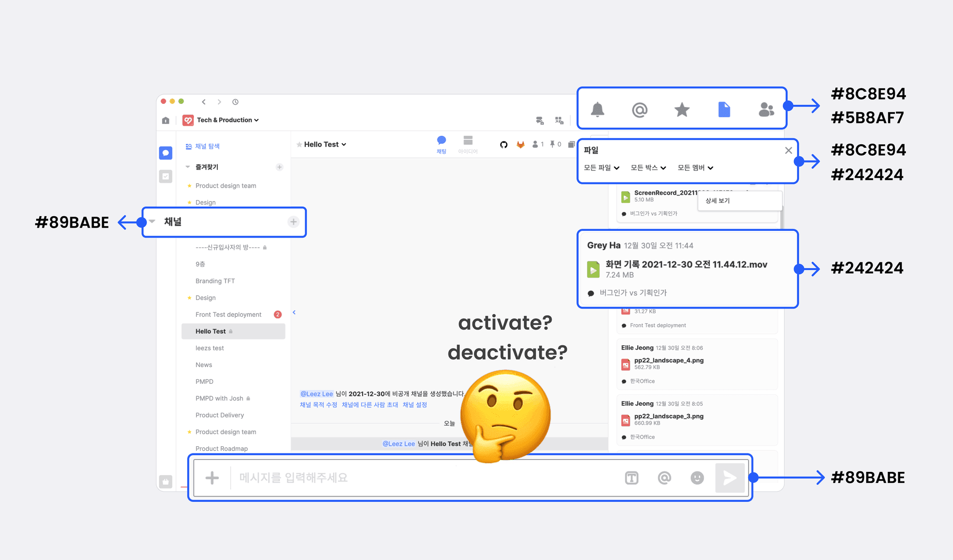Select the blue file icon
This screenshot has height=560, width=953.
coord(724,110)
